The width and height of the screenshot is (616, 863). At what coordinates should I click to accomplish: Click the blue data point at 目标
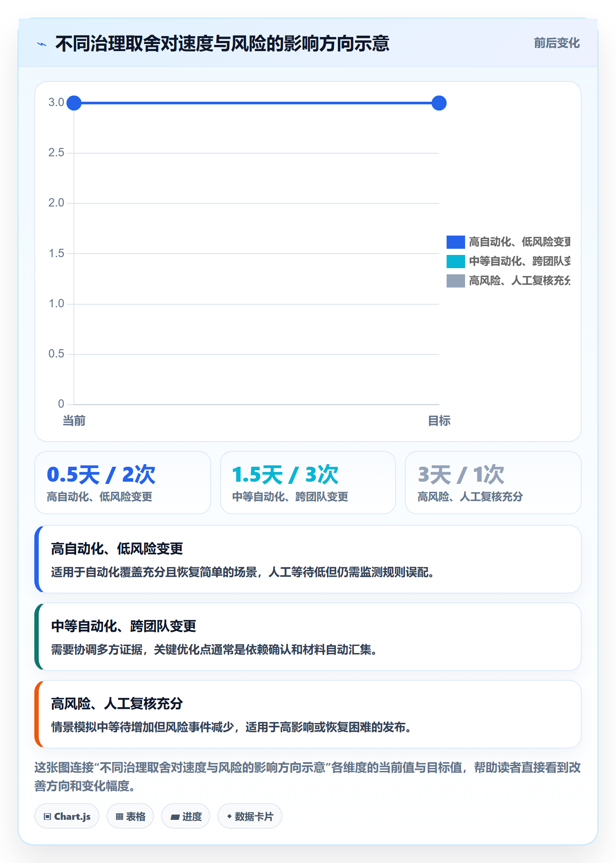439,103
